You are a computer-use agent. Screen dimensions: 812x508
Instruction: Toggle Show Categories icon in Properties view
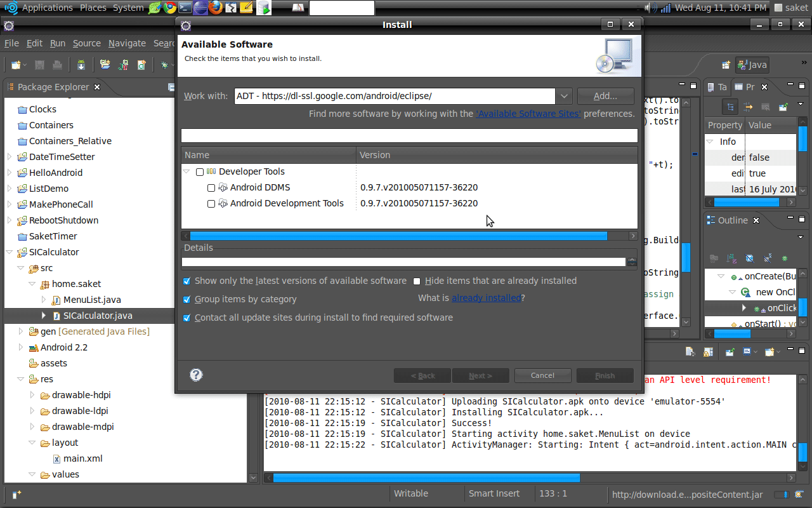[x=731, y=107]
